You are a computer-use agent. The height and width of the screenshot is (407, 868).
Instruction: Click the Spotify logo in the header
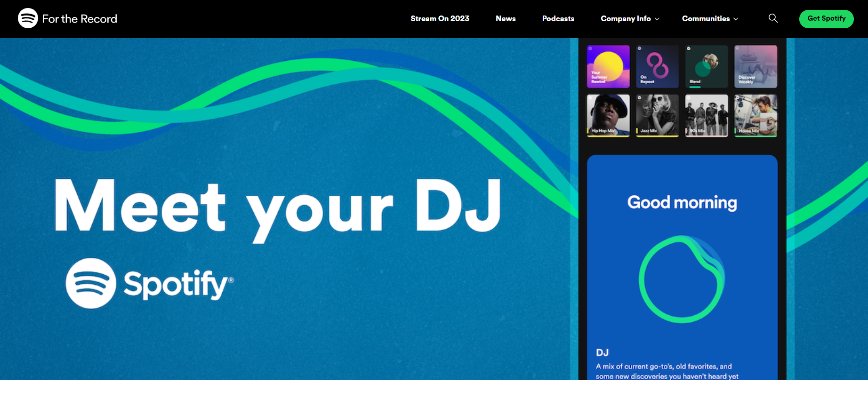pos(28,18)
